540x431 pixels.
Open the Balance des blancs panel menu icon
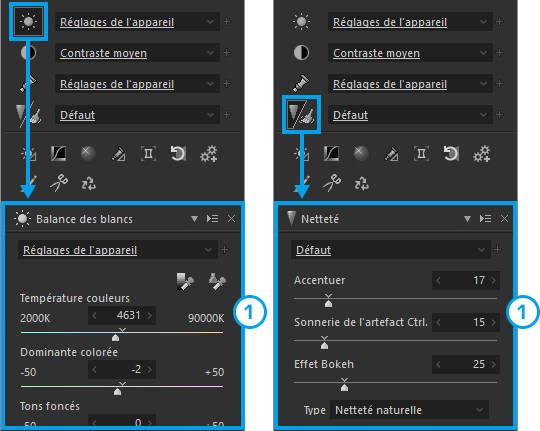click(x=212, y=219)
